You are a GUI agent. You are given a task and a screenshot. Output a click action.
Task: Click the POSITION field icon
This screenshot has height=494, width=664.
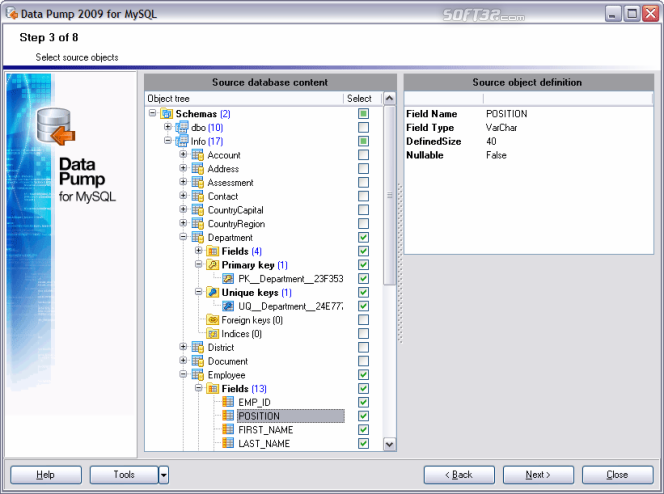(228, 416)
